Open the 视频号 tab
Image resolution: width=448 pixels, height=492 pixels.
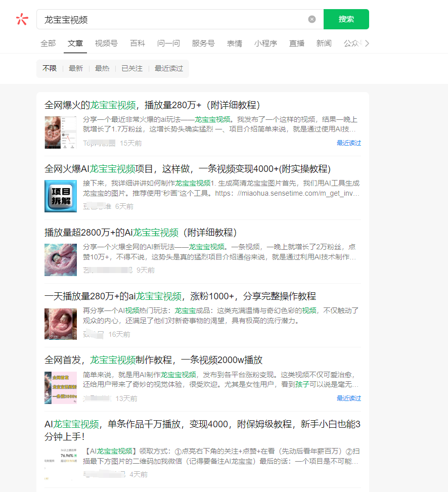106,43
